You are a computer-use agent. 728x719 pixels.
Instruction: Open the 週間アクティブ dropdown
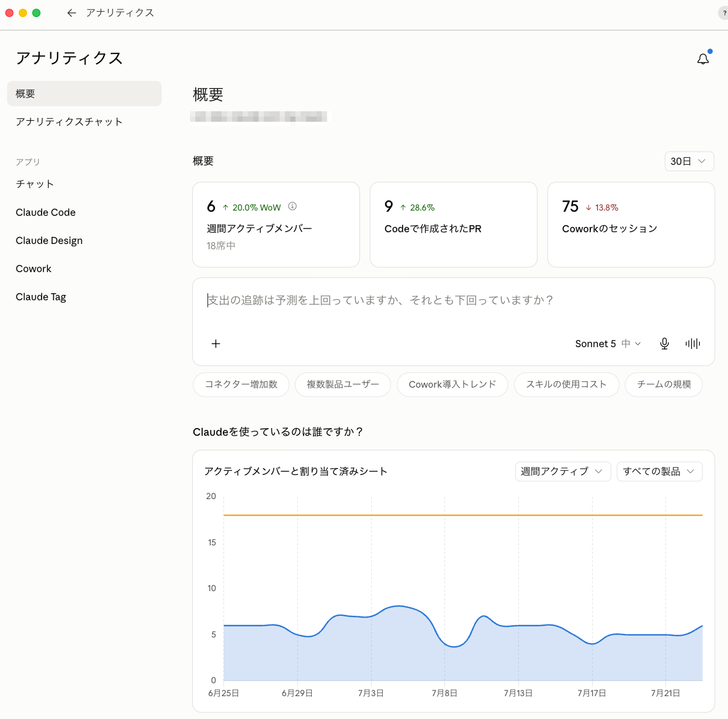coord(563,472)
